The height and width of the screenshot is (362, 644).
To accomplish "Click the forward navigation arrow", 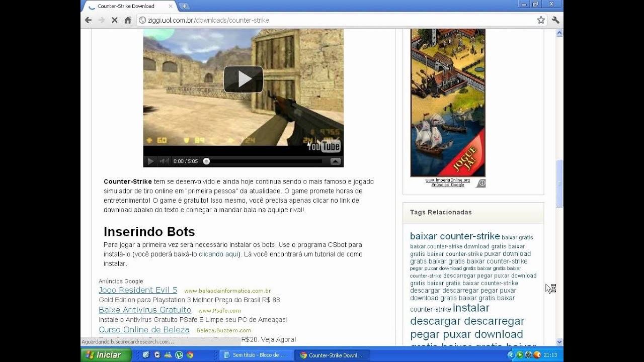I will click(x=101, y=20).
